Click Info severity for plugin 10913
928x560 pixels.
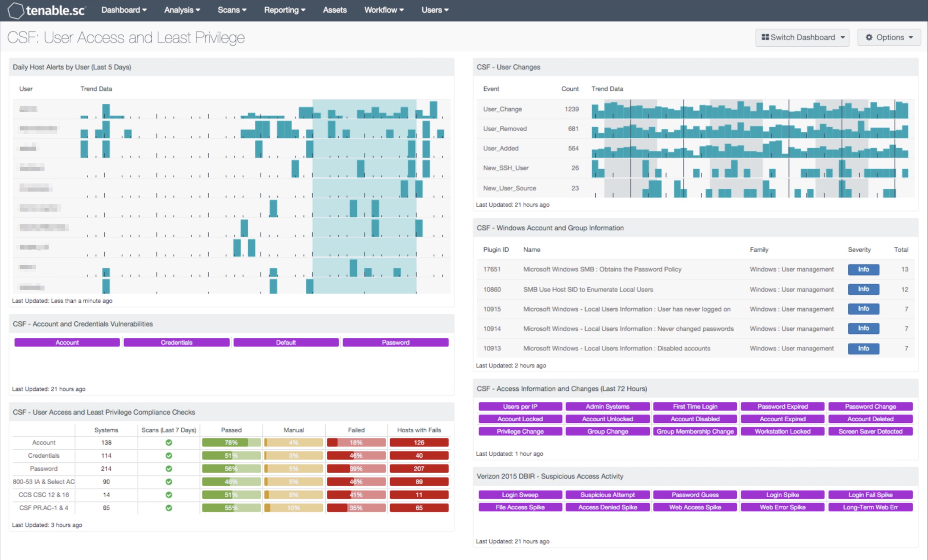click(863, 348)
